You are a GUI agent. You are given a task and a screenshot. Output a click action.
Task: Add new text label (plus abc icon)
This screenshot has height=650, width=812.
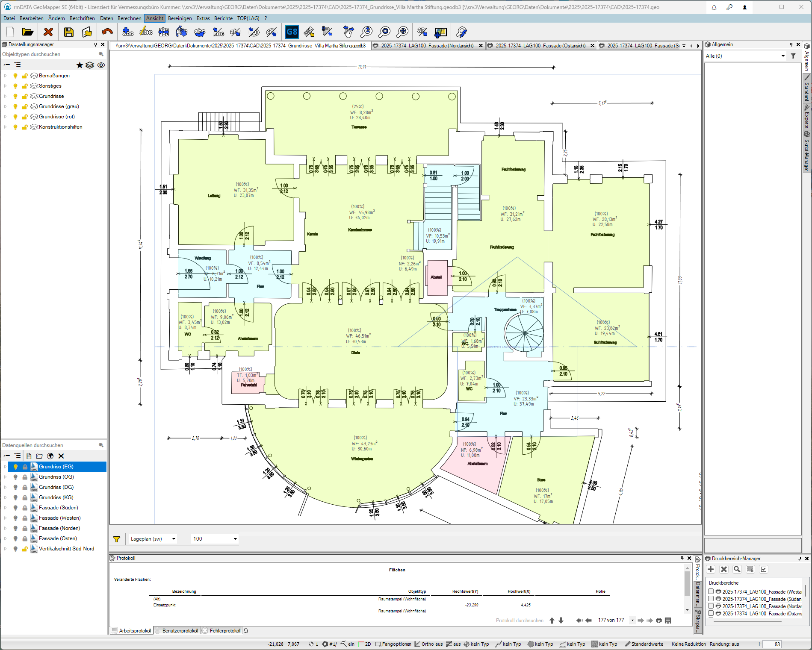point(128,32)
